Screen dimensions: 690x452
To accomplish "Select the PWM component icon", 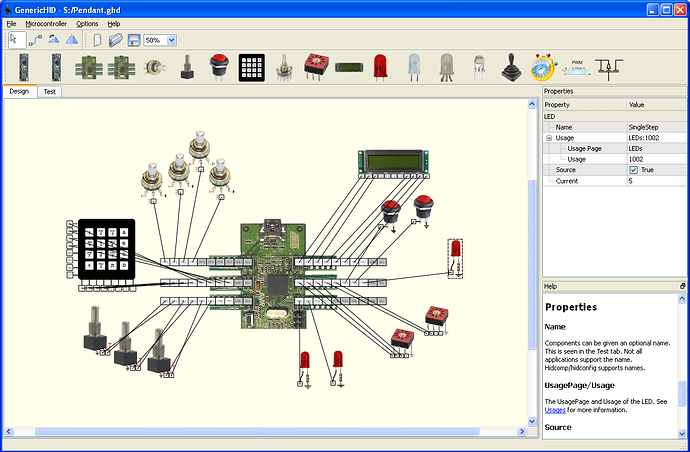I will tap(576, 67).
